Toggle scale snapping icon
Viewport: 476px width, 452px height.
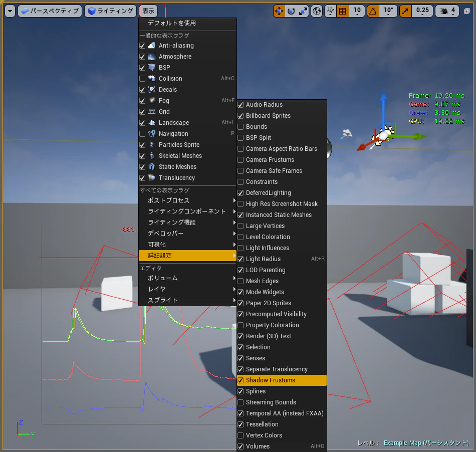point(405,11)
